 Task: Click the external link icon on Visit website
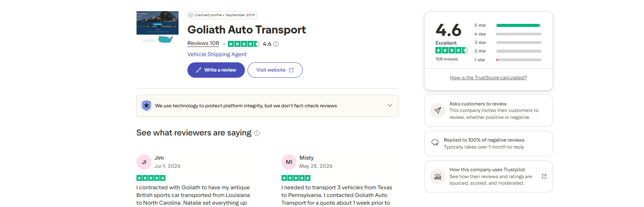pyautogui.click(x=291, y=70)
